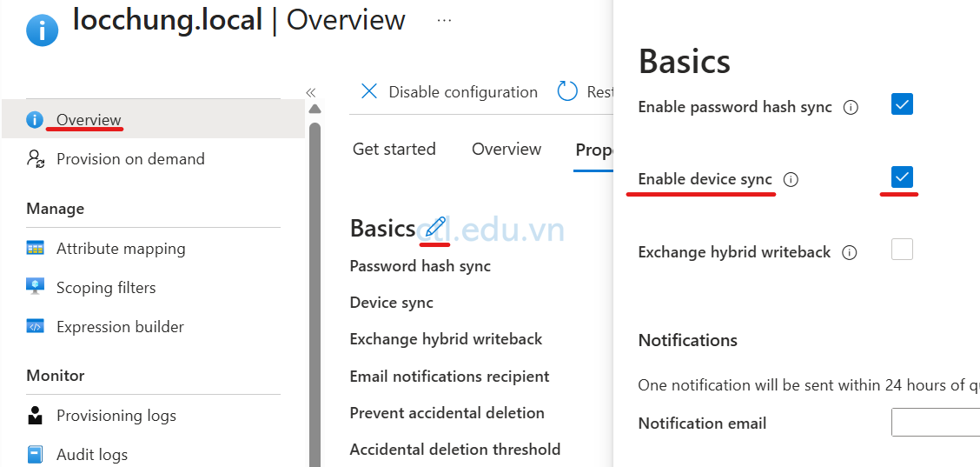This screenshot has width=980, height=467.
Task: Click the Provisioning logs person icon
Action: click(35, 415)
